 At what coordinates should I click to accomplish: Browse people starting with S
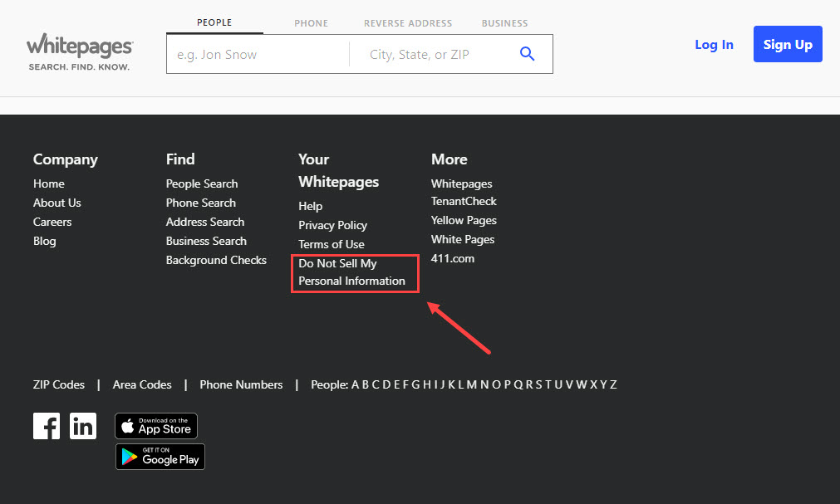[539, 384]
